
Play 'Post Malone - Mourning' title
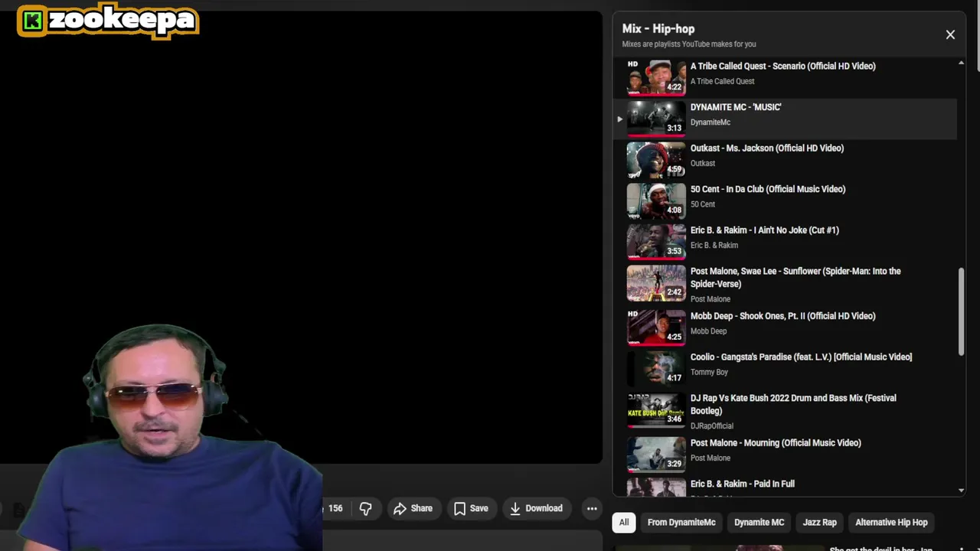tap(776, 442)
